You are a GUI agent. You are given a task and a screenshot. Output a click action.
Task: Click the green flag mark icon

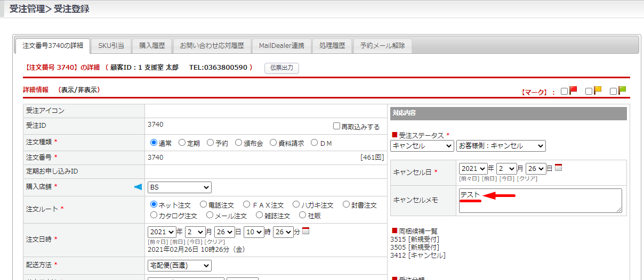coord(622,90)
